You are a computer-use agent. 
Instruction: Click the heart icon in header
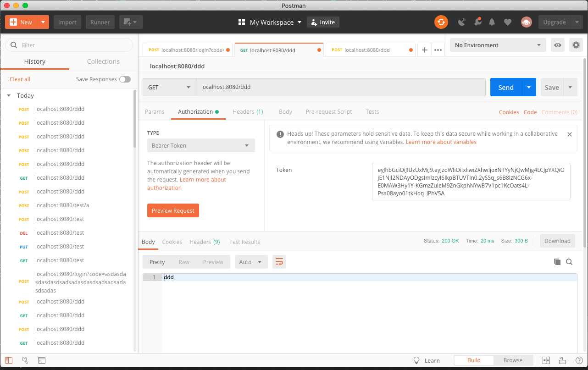(x=507, y=22)
